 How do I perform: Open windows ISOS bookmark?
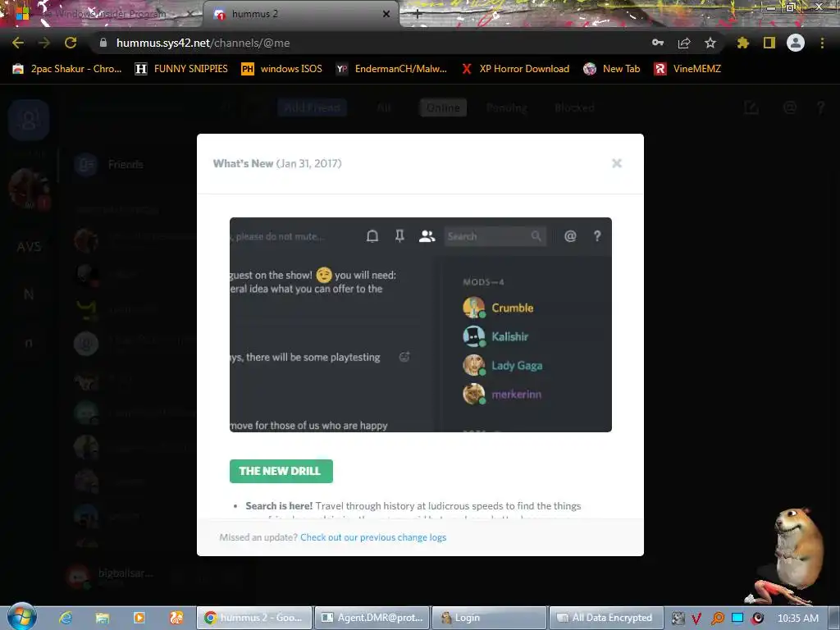point(282,69)
